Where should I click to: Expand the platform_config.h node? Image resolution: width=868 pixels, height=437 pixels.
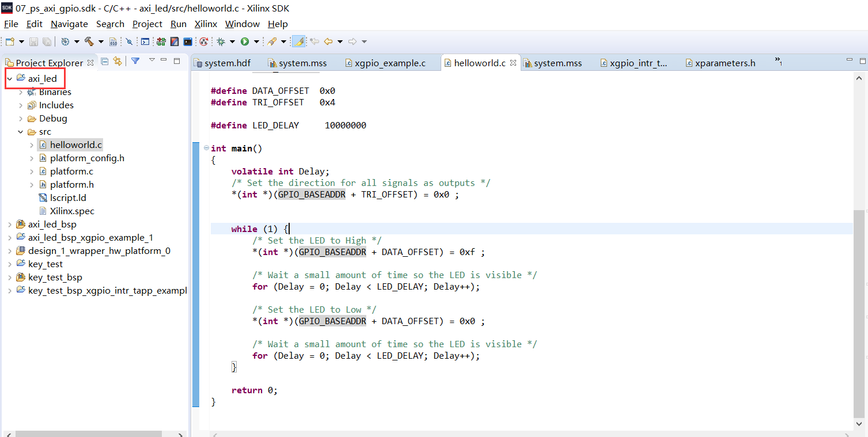coord(32,158)
